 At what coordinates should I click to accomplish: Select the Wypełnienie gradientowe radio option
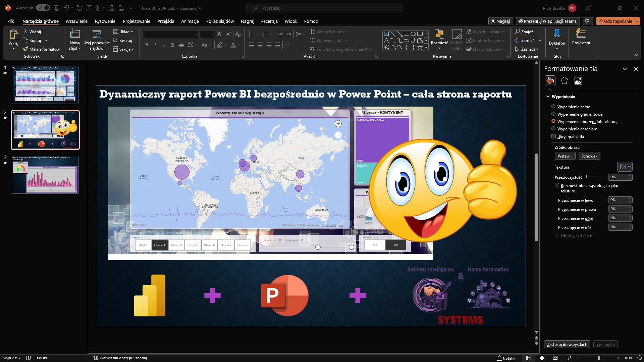point(553,114)
